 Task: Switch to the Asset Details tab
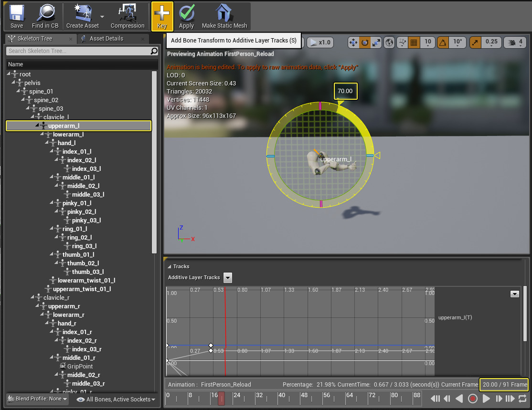106,39
